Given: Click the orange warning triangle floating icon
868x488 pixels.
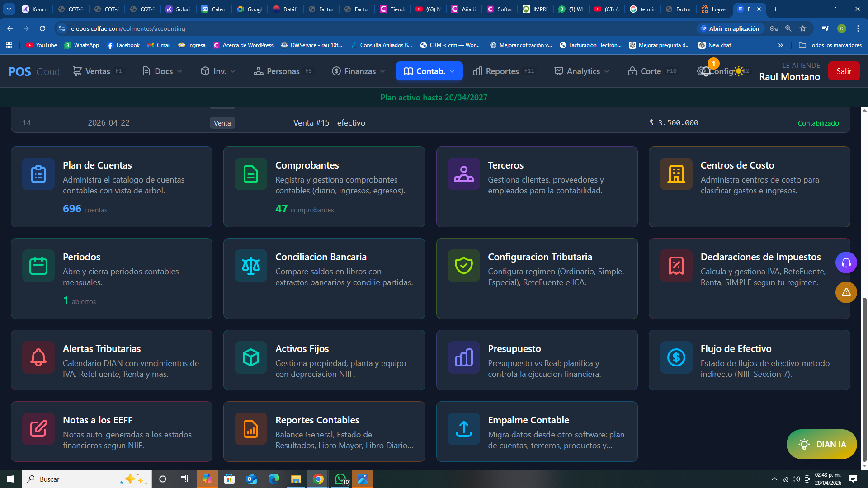Looking at the screenshot, I should [x=846, y=292].
